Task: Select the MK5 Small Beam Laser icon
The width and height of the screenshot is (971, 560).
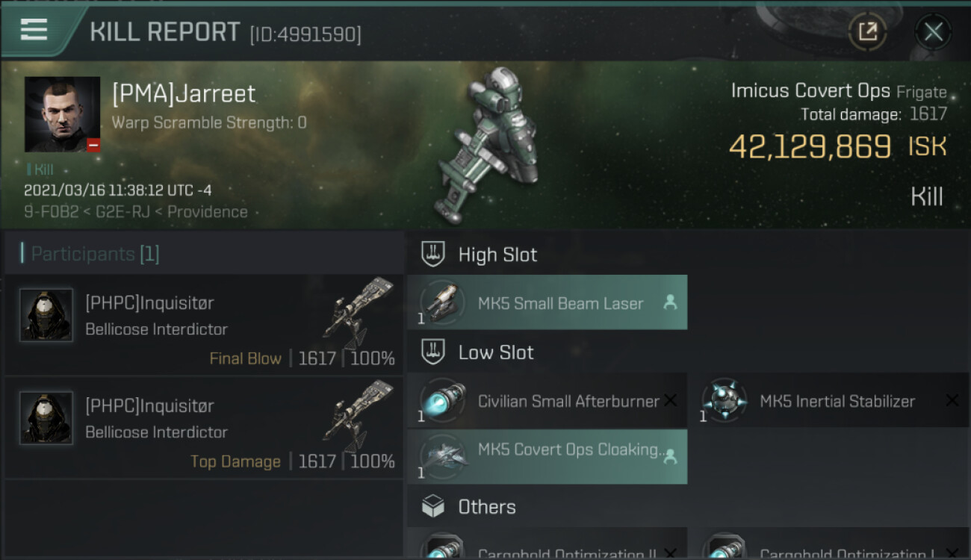Action: click(x=442, y=302)
